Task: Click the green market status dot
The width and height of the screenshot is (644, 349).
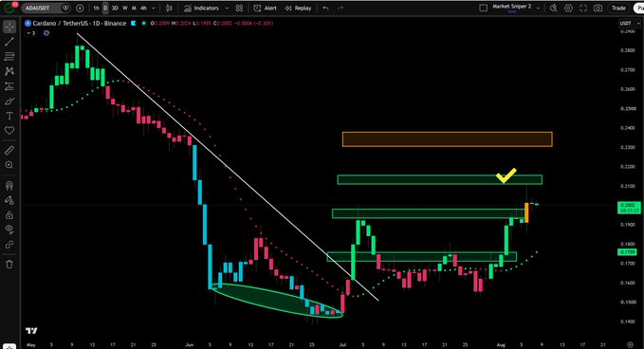Action: click(144, 24)
